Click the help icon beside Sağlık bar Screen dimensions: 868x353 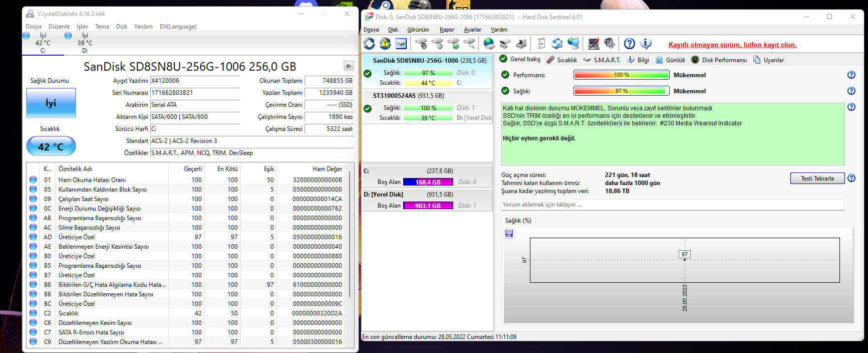coord(851,91)
